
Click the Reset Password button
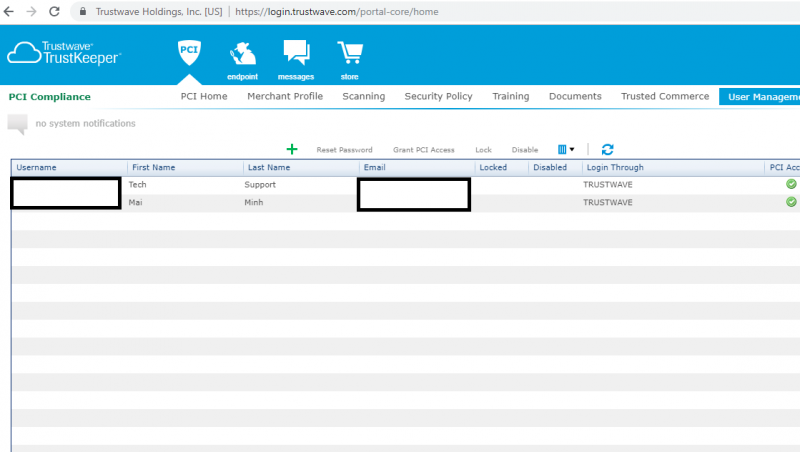[344, 150]
